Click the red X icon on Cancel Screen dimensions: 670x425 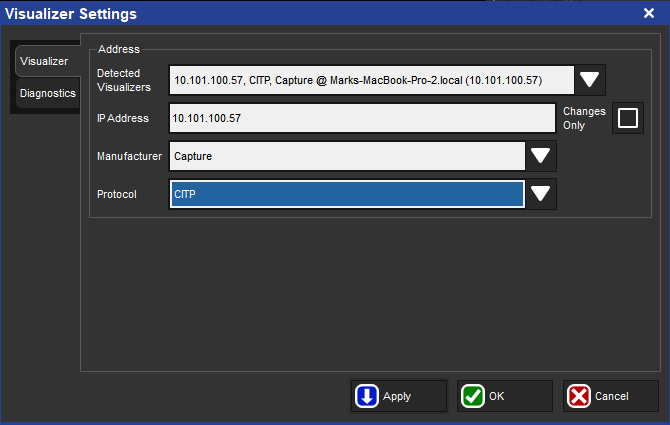[579, 396]
